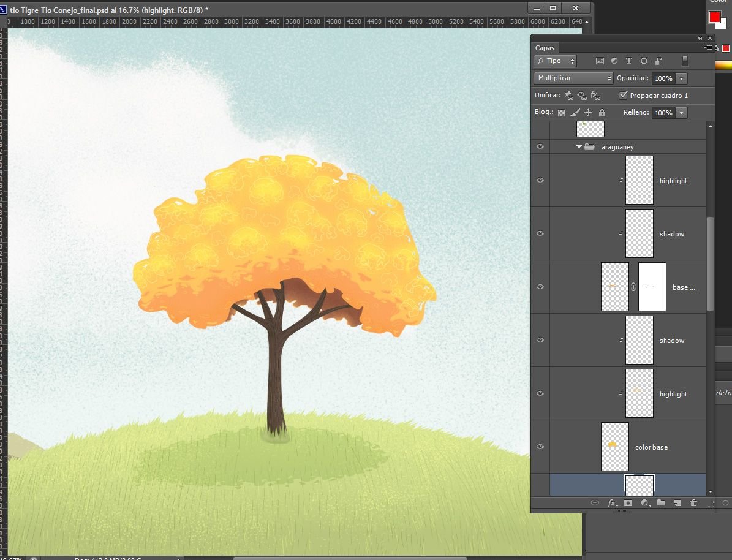732x560 pixels.
Task: Delete layer using the trash icon
Action: [693, 503]
